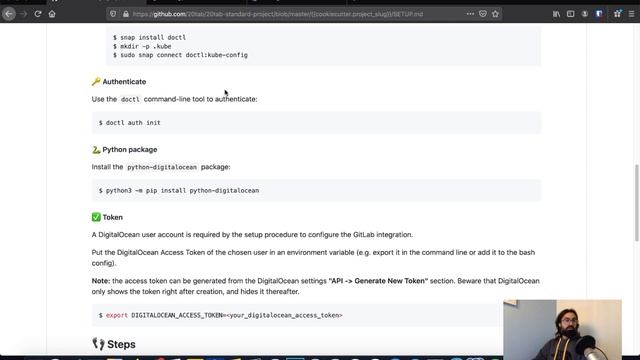Viewport: 640px width, 360px height.
Task: Click the pip install python-digitalocean command
Action: 179,190
